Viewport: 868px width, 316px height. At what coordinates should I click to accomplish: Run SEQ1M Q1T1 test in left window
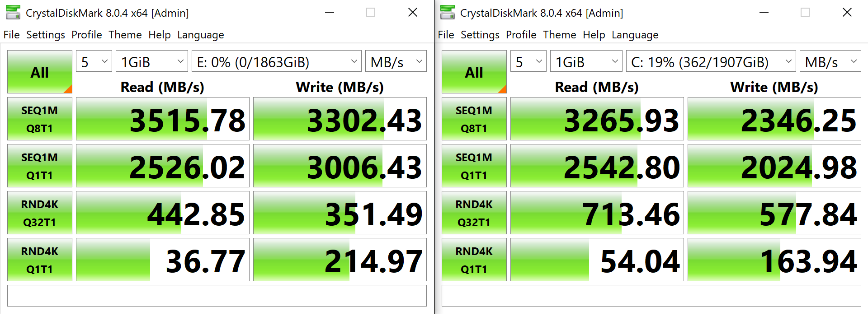pyautogui.click(x=40, y=166)
